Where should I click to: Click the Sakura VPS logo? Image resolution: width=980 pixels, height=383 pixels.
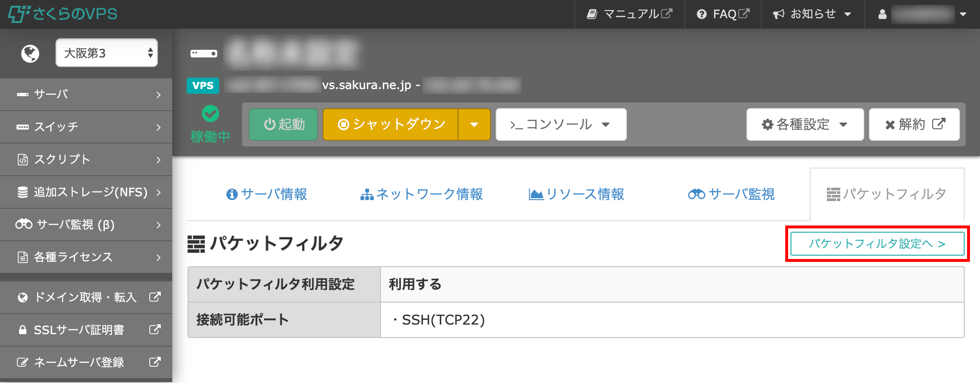coord(63,14)
